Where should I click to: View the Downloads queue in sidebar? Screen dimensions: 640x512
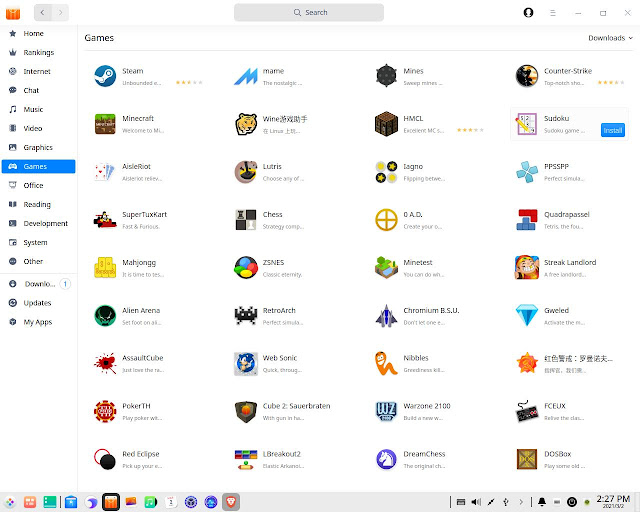pos(38,284)
